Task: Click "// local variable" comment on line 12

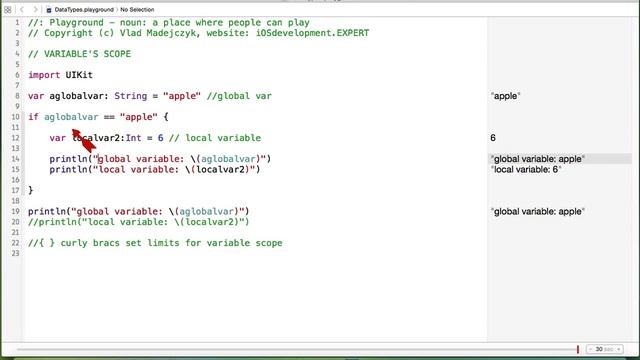Action: (x=215, y=138)
